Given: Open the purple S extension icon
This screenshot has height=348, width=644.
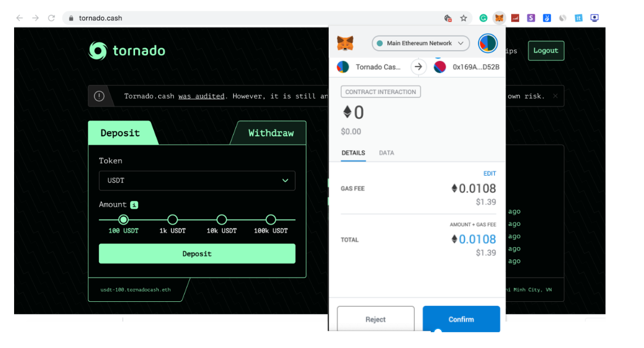Looking at the screenshot, I should (531, 18).
